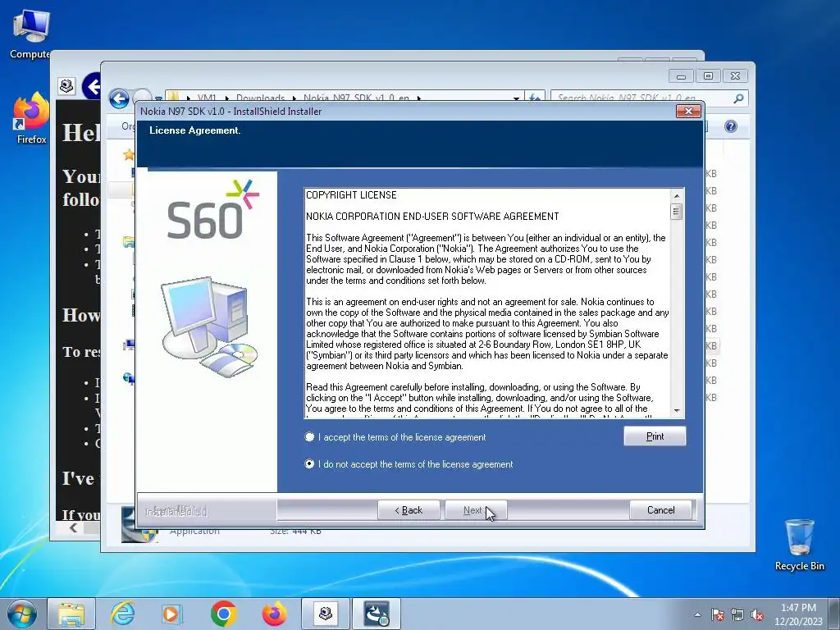Open the Action Center flag icon
The image size is (840, 630).
[x=717, y=614]
